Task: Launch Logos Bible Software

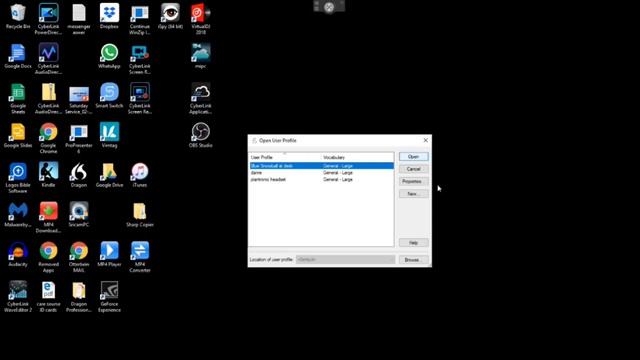Action: pos(18,178)
